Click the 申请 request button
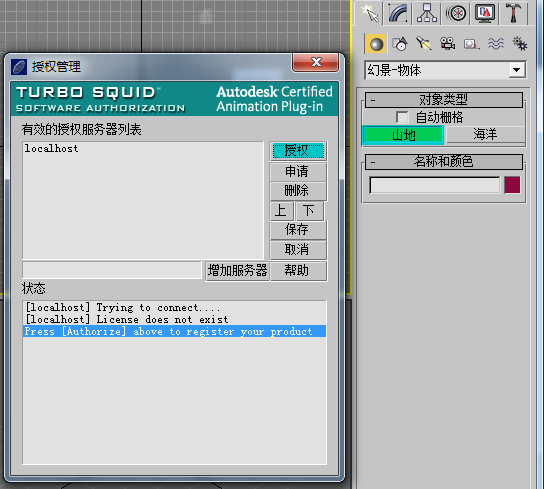544x489 pixels. coord(298,171)
